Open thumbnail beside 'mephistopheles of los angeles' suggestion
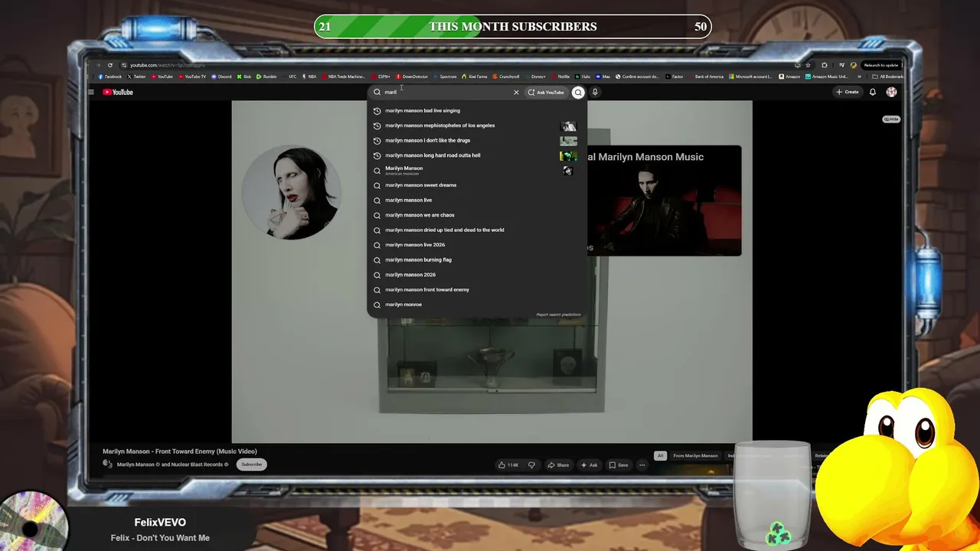Viewport: 980px width, 551px height. click(568, 126)
